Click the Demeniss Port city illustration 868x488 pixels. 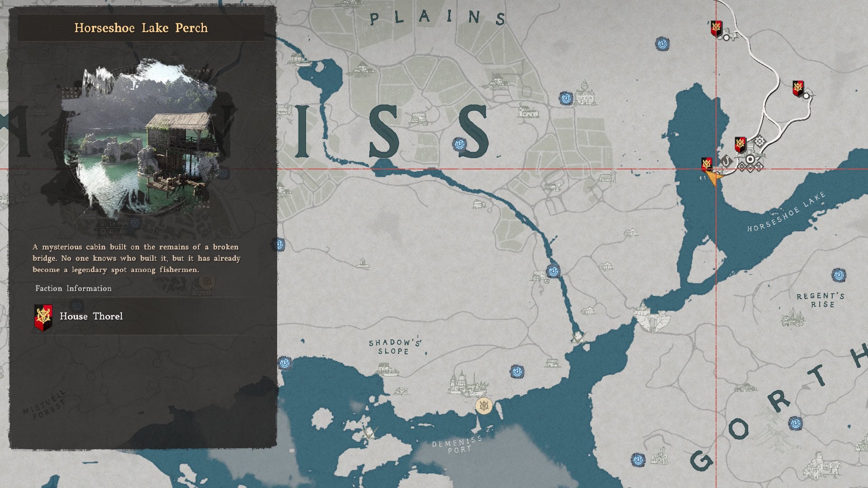click(467, 383)
